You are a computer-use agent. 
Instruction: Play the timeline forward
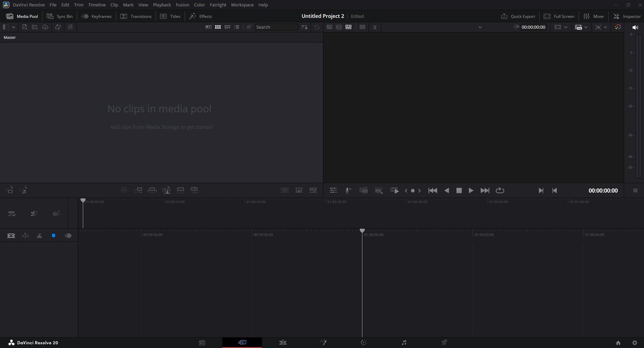click(x=471, y=190)
